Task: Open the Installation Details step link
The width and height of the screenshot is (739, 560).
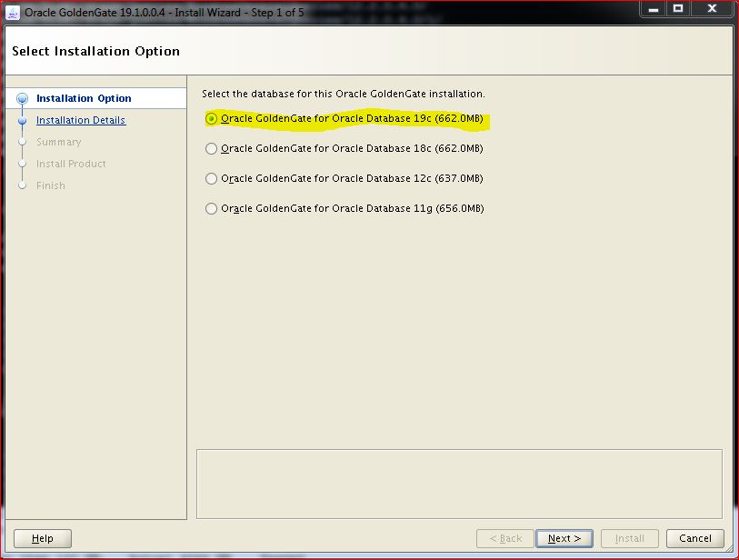Action: coord(81,120)
